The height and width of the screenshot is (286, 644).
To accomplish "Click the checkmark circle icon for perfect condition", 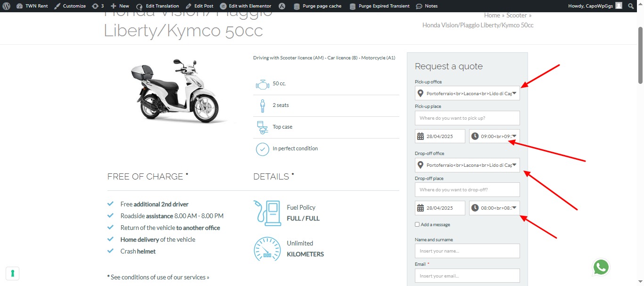I will click(x=262, y=149).
